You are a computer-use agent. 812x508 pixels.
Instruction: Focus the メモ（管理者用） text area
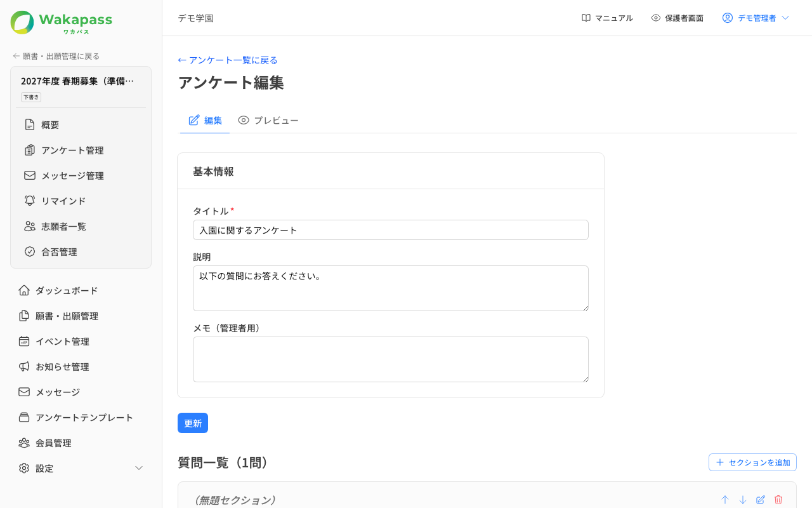(391, 359)
